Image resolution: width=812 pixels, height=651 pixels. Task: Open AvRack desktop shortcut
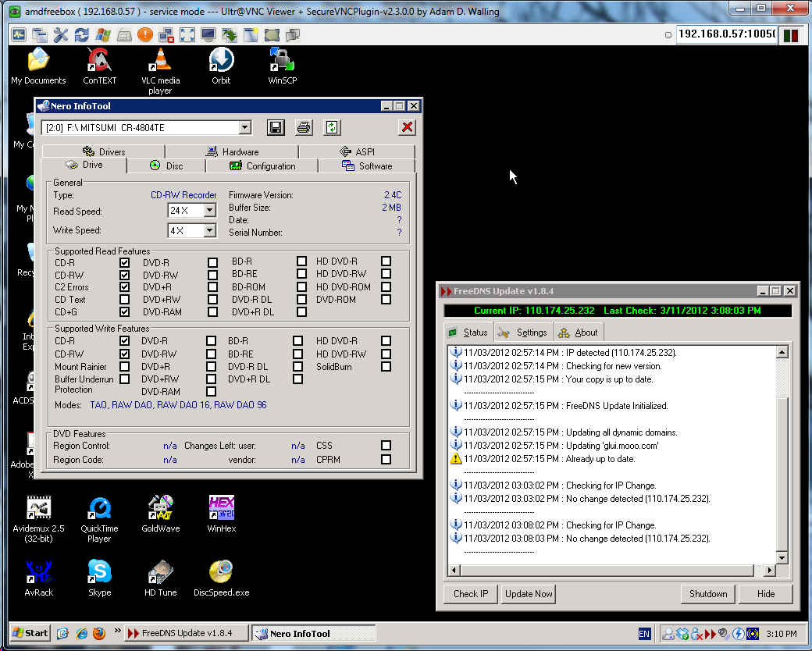[x=39, y=578]
